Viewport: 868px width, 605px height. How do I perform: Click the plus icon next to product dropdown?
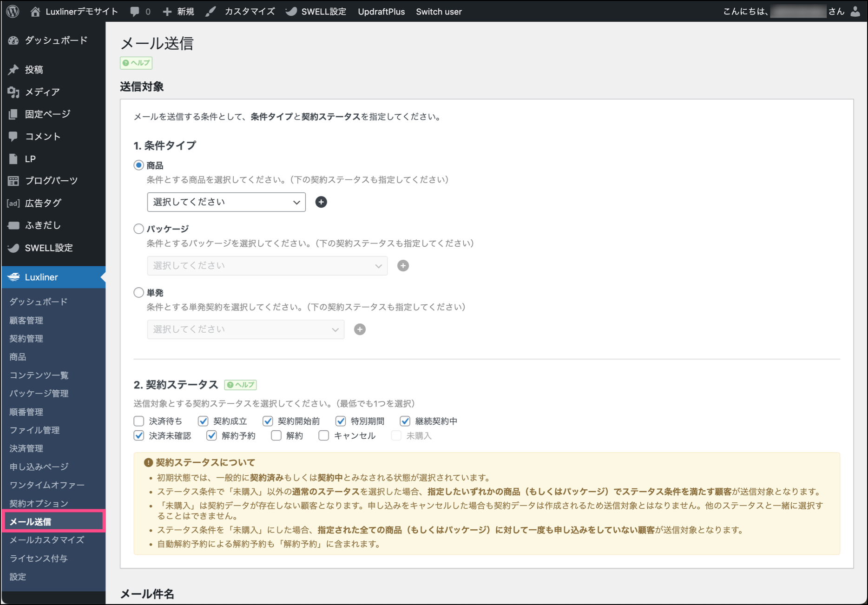321,202
